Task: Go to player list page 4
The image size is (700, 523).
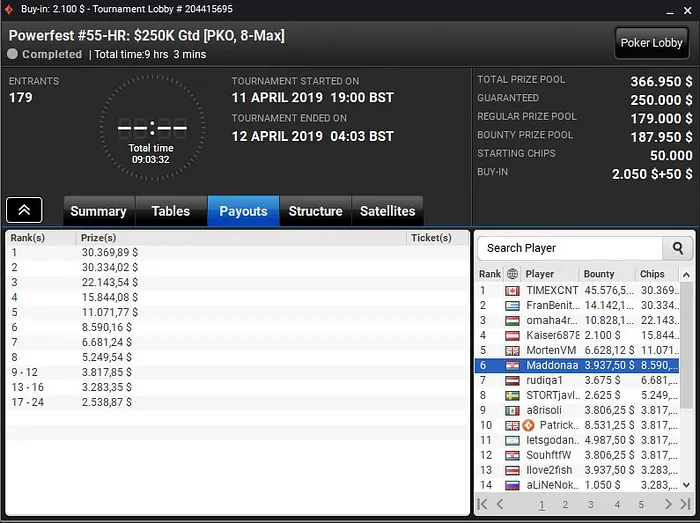Action: coord(617,505)
